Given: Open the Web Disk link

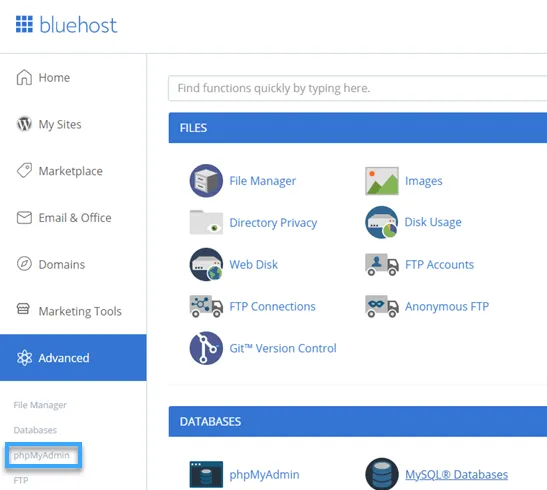Looking at the screenshot, I should [254, 264].
